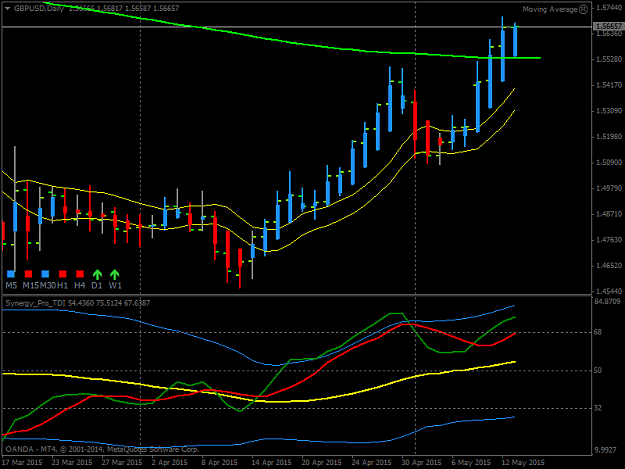
Task: Click the 17 Mar 2015 date label
Action: point(22,463)
